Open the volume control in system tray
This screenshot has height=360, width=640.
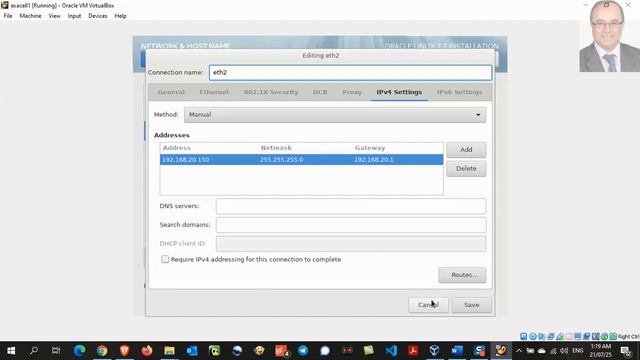(x=564, y=351)
